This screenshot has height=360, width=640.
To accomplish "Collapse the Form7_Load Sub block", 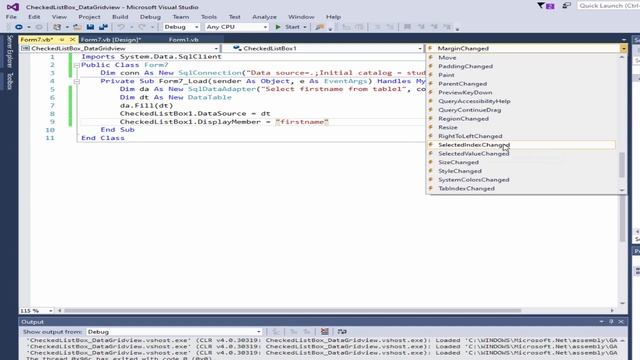I will (76, 81).
